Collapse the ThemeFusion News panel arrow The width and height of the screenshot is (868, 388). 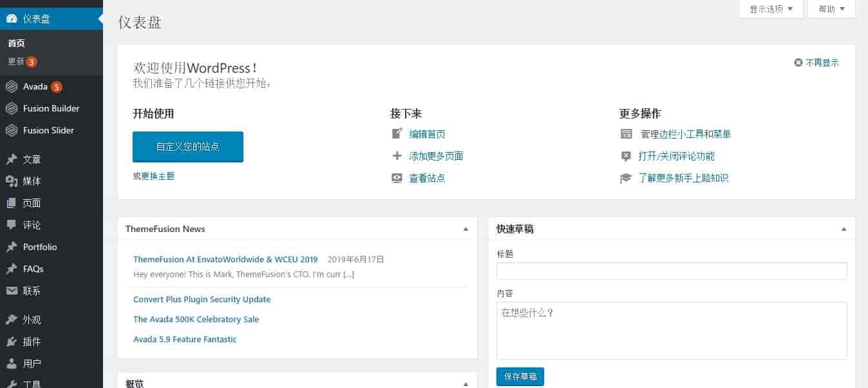pos(466,229)
